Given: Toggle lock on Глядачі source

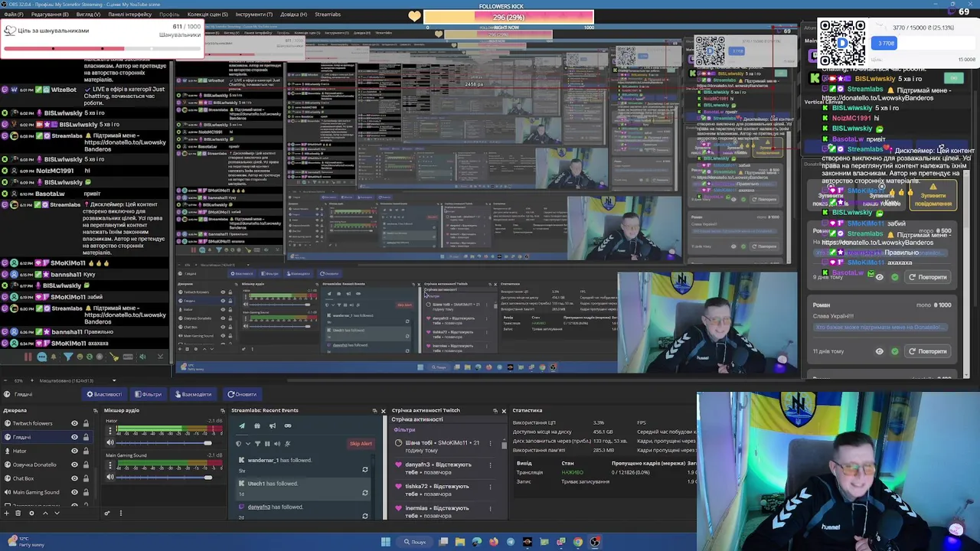Looking at the screenshot, I should [x=86, y=437].
